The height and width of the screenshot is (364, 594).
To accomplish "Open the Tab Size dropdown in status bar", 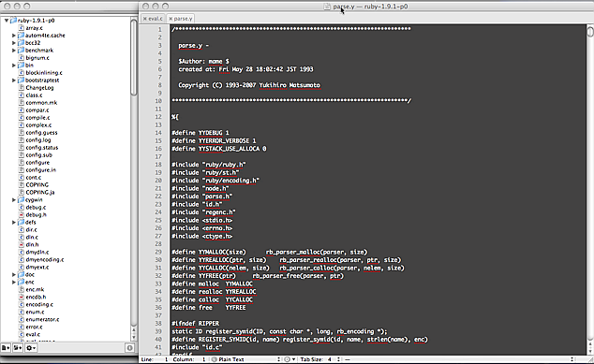I will [319, 359].
